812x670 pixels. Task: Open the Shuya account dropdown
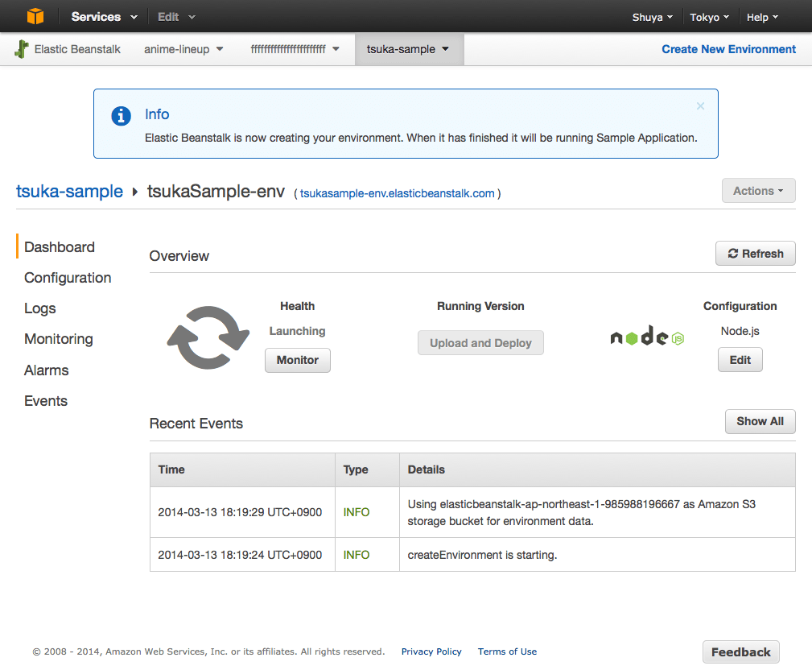point(653,17)
